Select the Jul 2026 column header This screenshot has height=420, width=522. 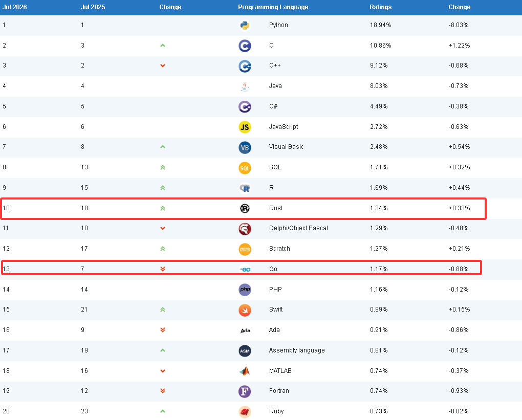(15, 7)
